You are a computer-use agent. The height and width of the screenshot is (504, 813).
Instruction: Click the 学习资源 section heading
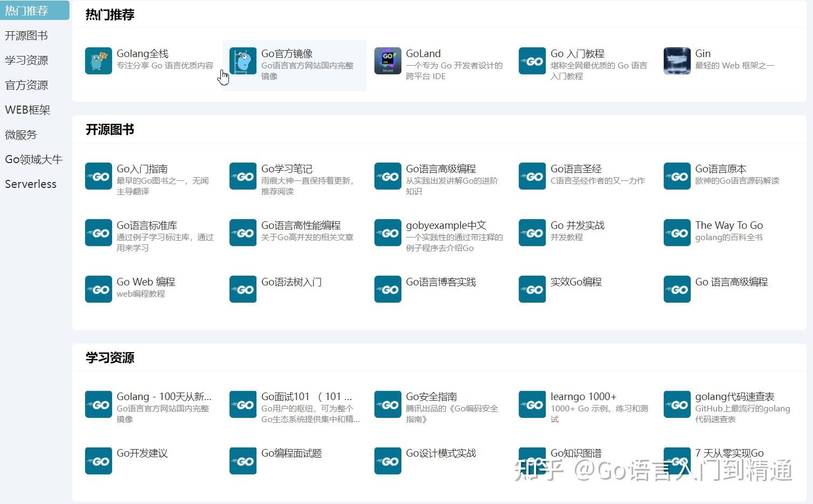(109, 357)
